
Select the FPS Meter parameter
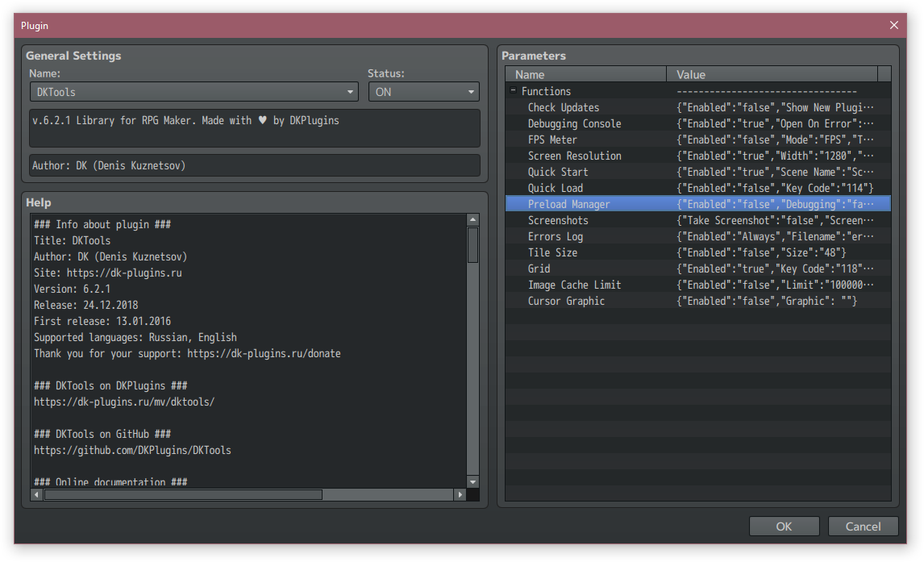click(x=697, y=139)
